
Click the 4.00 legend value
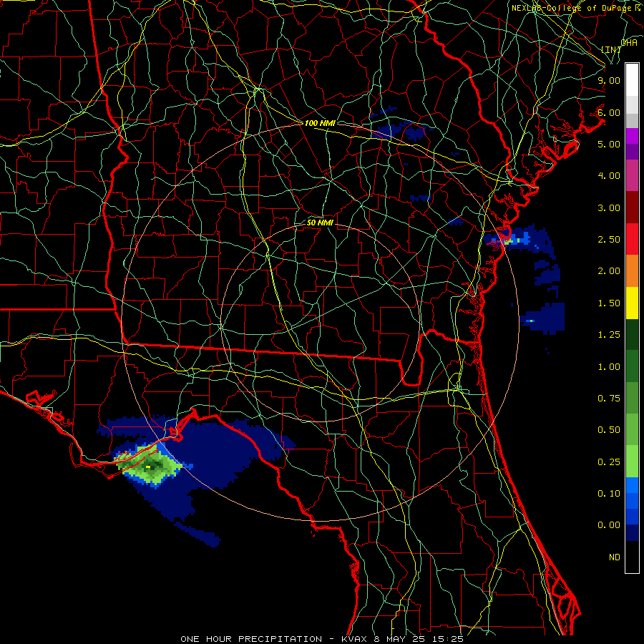click(609, 176)
